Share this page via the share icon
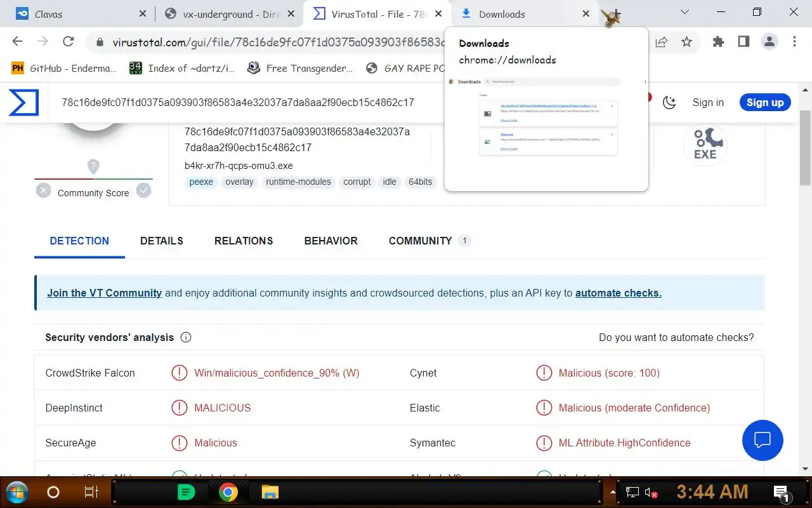Screen dimensions: 812x508 661,42
